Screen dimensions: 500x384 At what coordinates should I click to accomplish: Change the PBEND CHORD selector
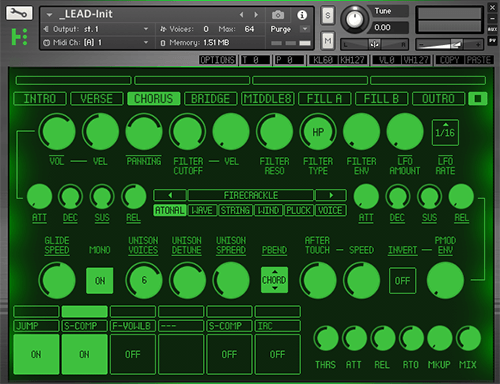274,280
